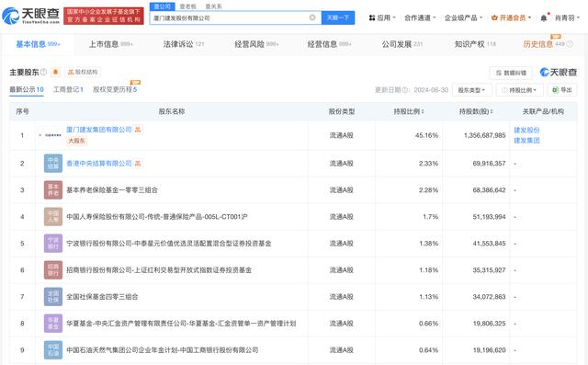
Task: Switch to the 经营风险 tab
Action: pos(256,44)
